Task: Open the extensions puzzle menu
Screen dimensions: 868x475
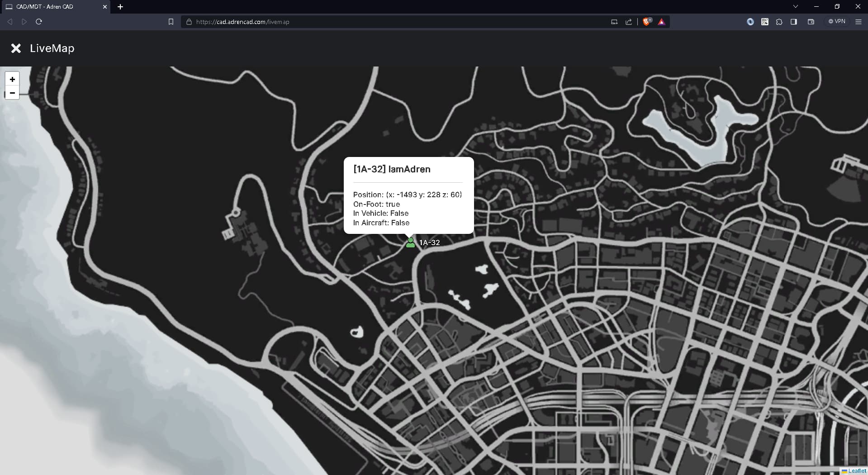Action: (779, 22)
